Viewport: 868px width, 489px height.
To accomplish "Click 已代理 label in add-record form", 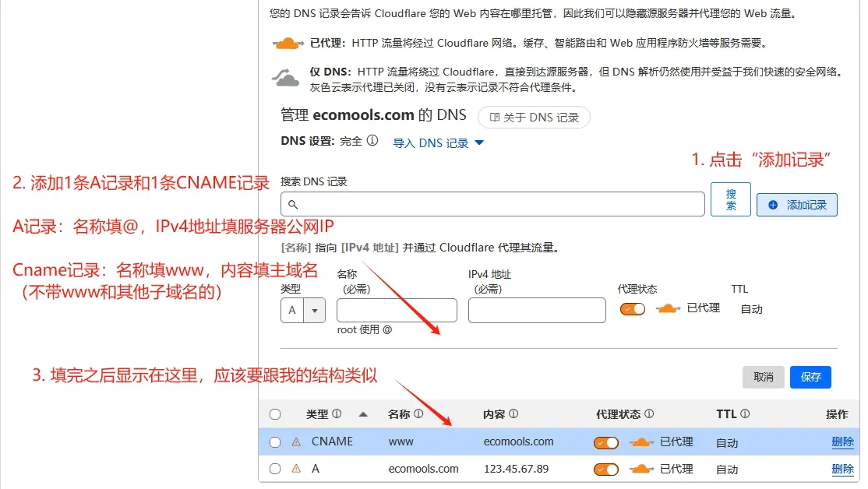I will tap(703, 308).
